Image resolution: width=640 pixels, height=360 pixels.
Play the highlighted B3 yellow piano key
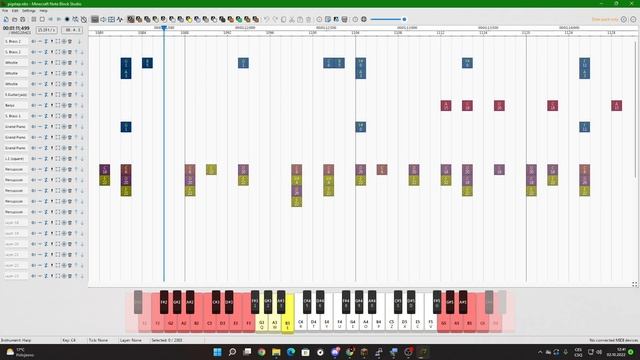pos(288,322)
